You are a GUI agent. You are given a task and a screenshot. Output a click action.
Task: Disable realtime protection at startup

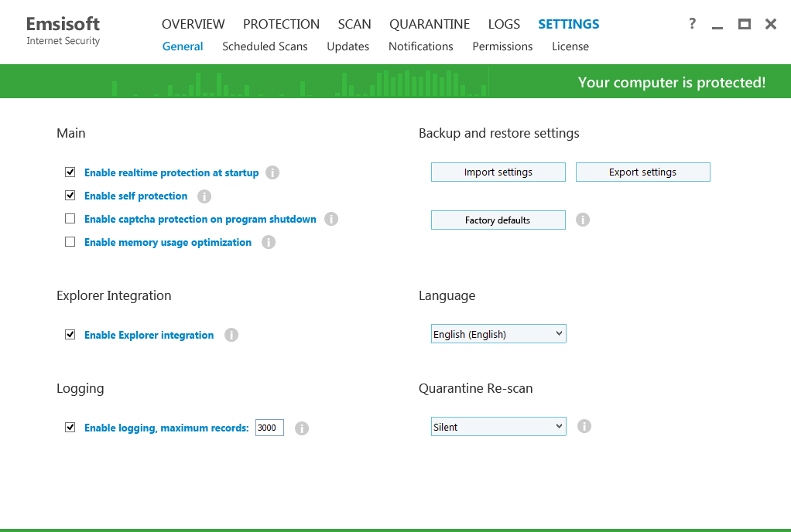(x=70, y=172)
